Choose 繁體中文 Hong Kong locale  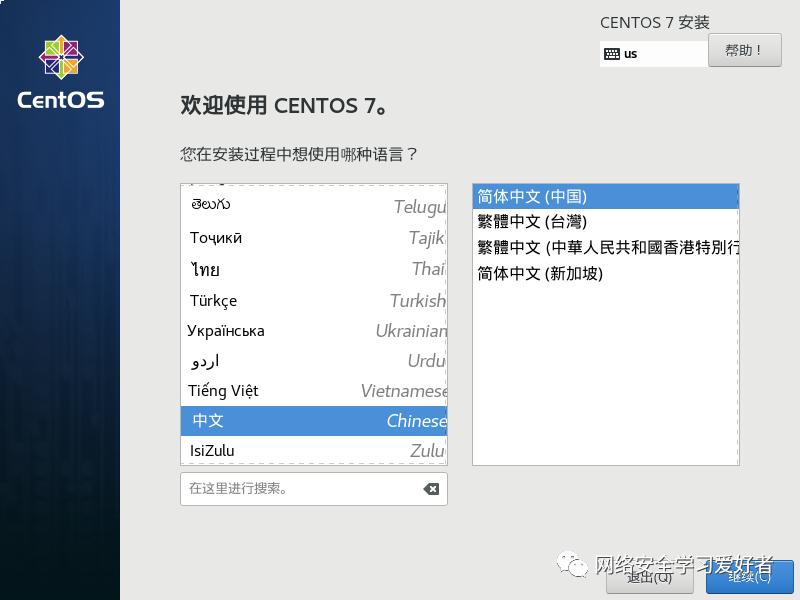tap(605, 247)
